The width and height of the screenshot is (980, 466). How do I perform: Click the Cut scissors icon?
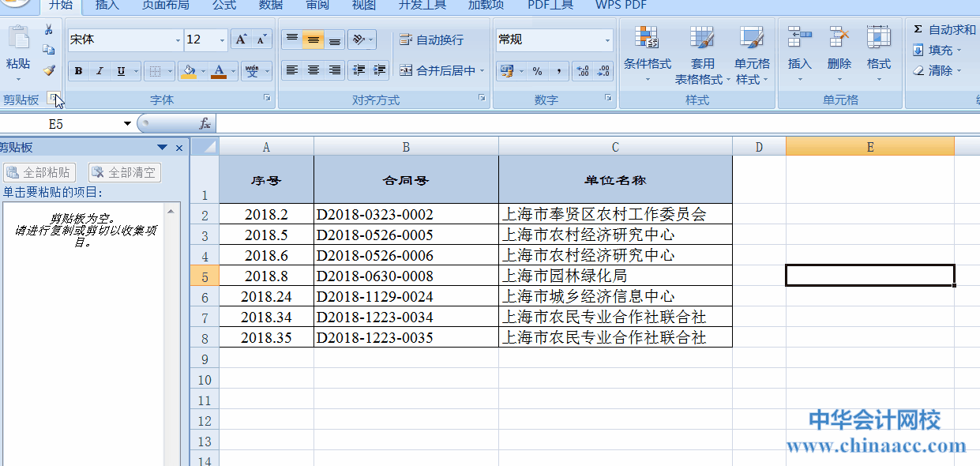click(x=49, y=29)
